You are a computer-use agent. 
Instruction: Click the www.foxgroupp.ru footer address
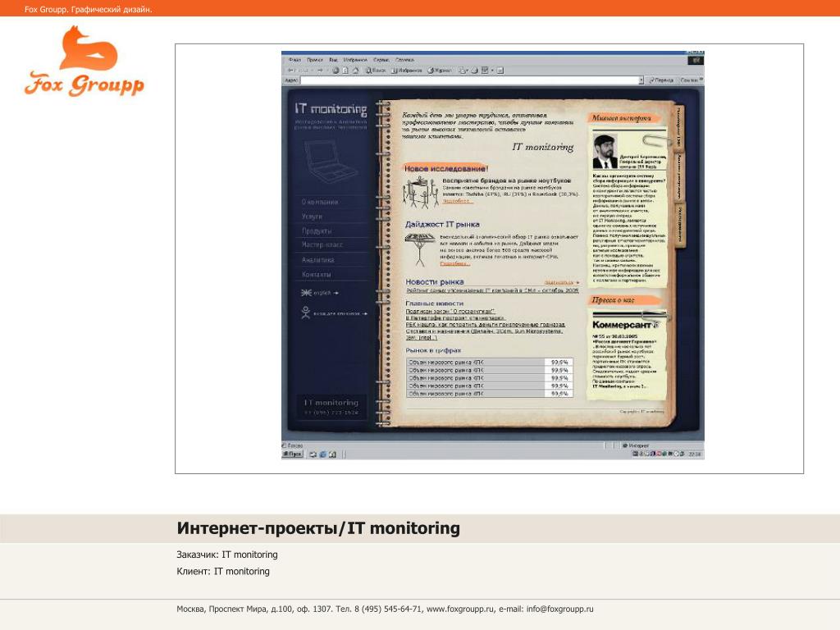coord(460,609)
